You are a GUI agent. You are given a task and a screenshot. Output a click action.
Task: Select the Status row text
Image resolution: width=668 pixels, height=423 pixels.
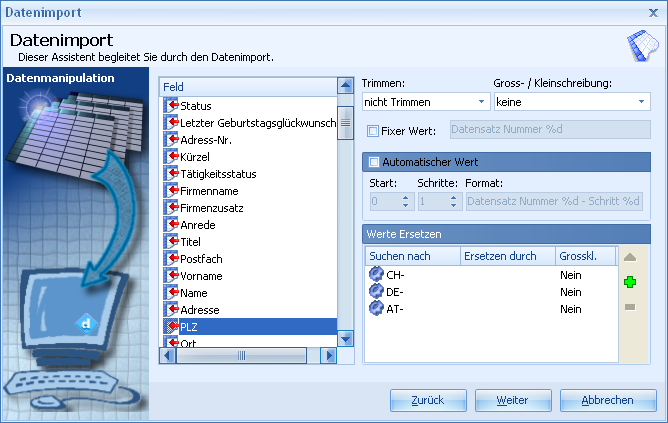click(196, 106)
